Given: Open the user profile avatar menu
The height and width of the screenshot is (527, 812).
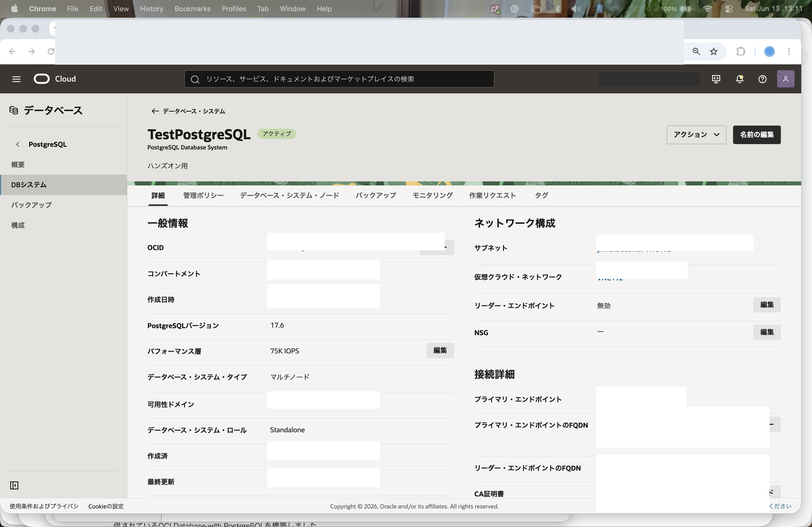Looking at the screenshot, I should tap(785, 79).
